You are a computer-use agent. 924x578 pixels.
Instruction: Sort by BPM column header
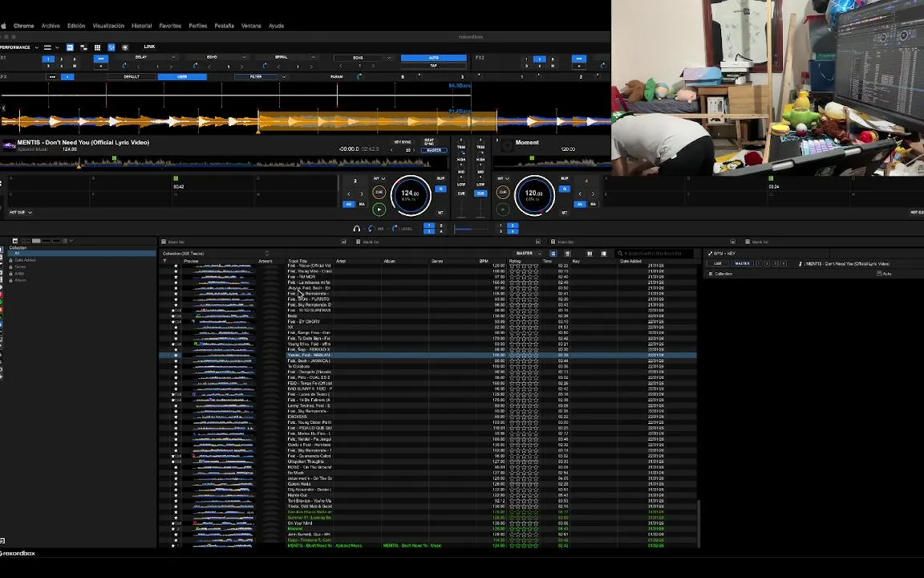484,261
